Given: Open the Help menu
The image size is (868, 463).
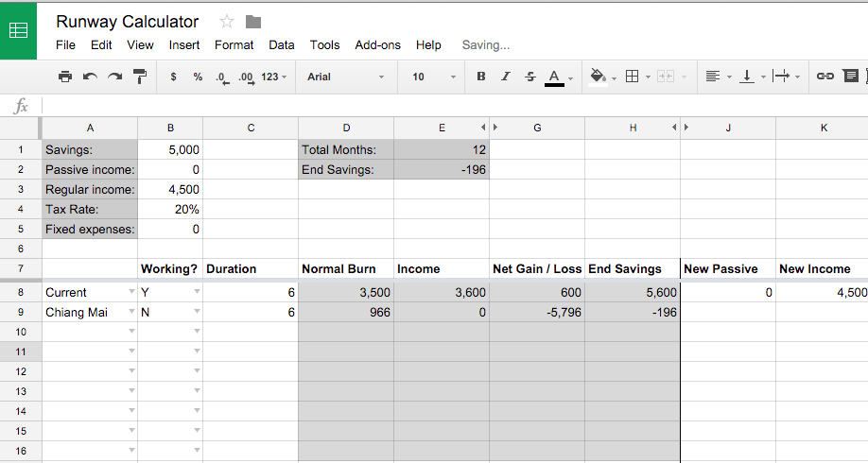Looking at the screenshot, I should [x=428, y=45].
